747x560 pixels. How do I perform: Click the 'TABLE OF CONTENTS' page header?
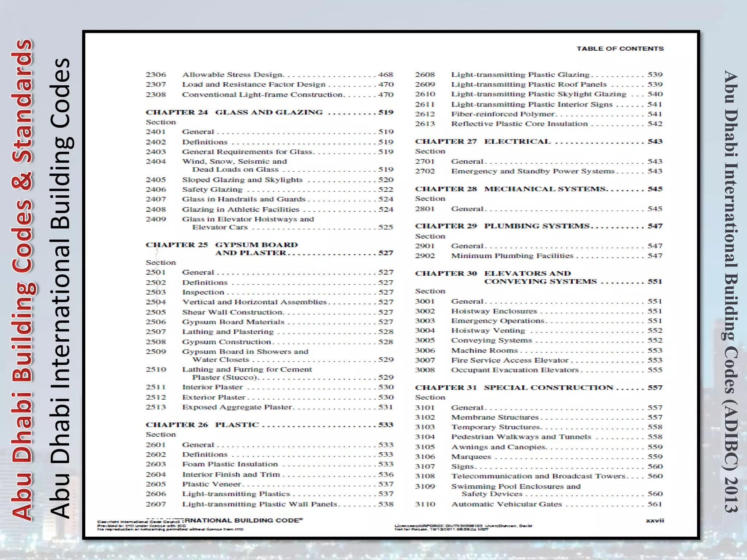[x=620, y=48]
